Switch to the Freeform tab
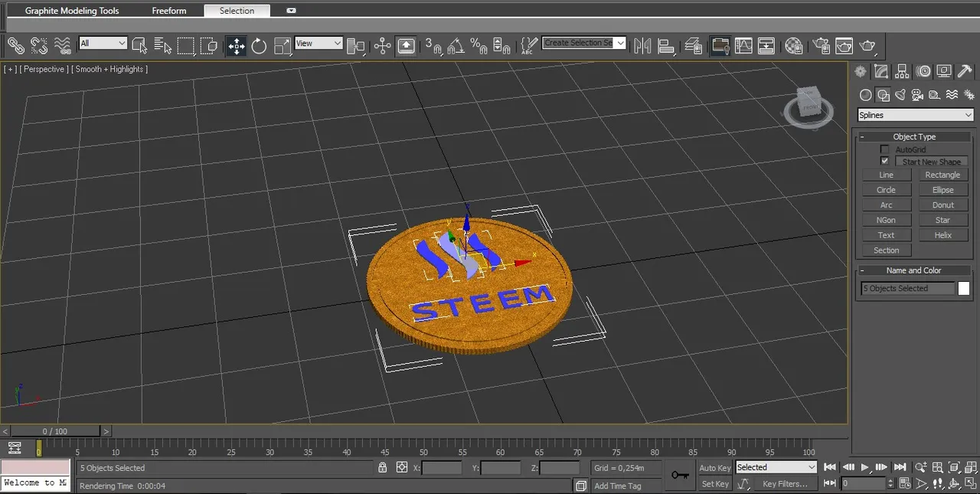The image size is (980, 494). tap(169, 11)
